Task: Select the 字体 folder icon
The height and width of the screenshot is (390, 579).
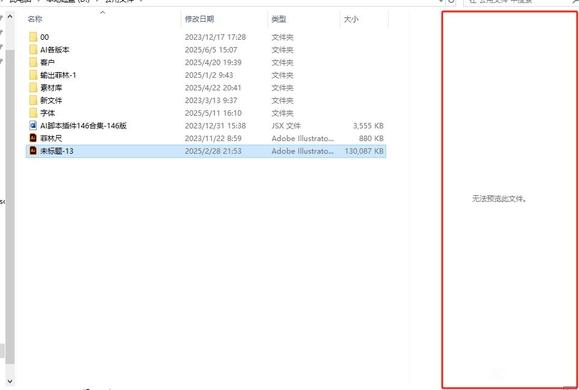Action: tap(33, 113)
